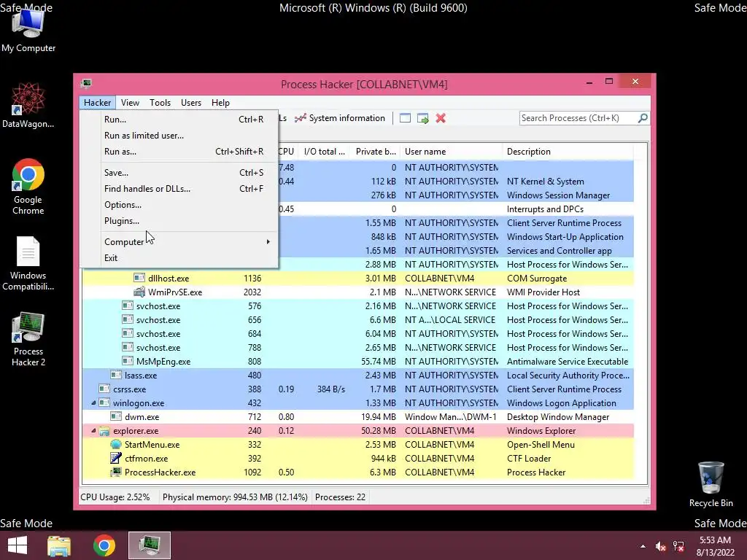Click the WmiPrvSE.exe process icon

pos(139,292)
